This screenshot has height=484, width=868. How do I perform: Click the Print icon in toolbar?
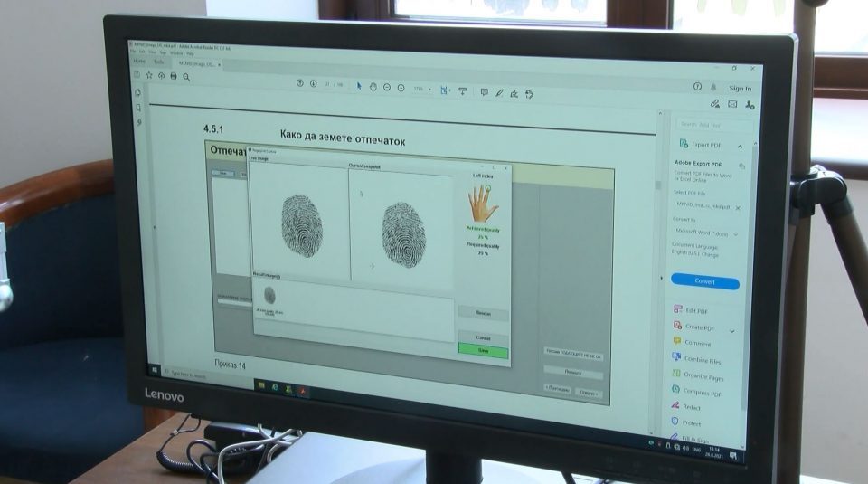coord(174,76)
